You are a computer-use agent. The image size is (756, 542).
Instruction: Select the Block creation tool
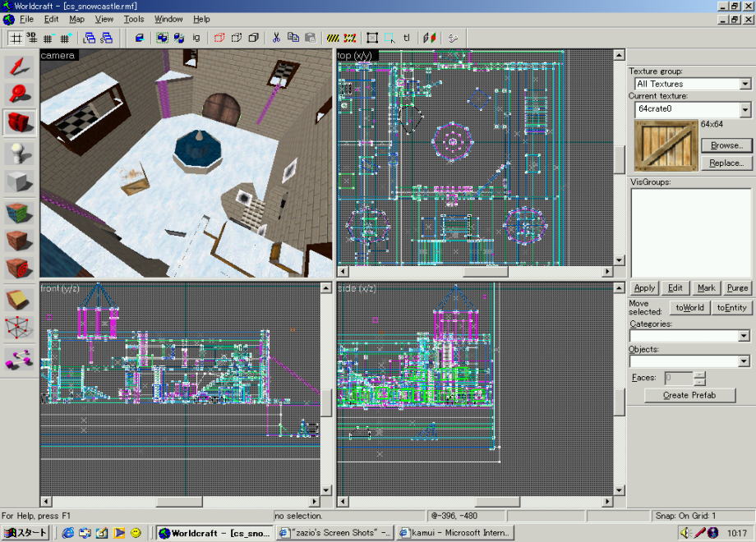[19, 181]
